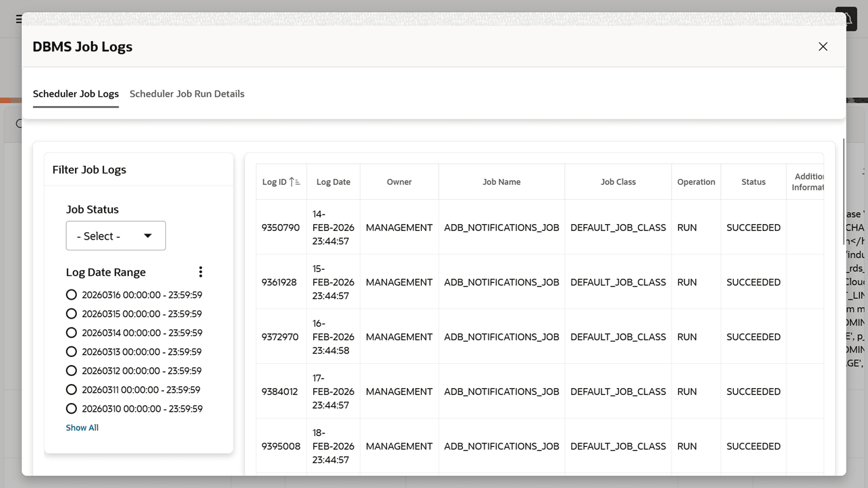The height and width of the screenshot is (488, 868).
Task: Click Log ID cell 9372970
Action: [281, 337]
